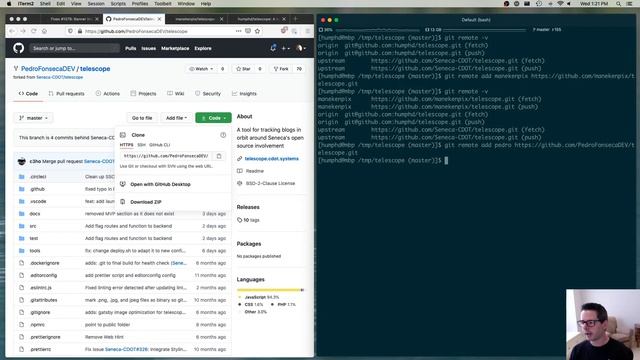Click Marketplace in GitHub header
This screenshot has height=360, width=640.
click(175, 48)
